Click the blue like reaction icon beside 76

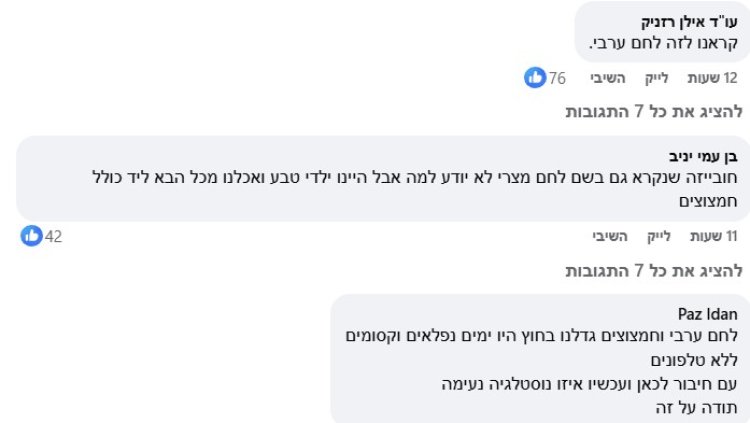(536, 78)
